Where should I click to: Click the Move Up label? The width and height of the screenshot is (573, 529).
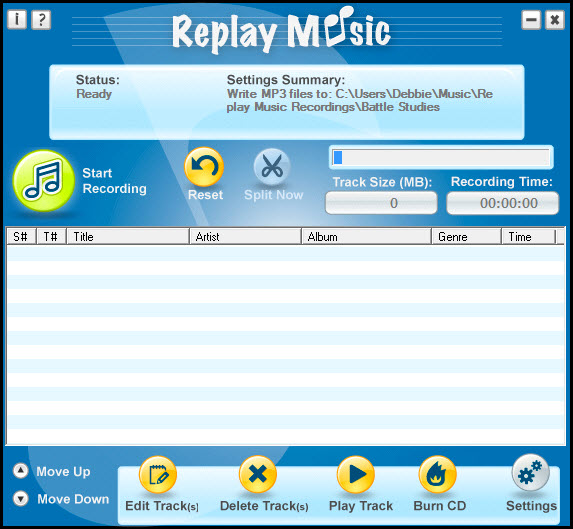coord(63,472)
